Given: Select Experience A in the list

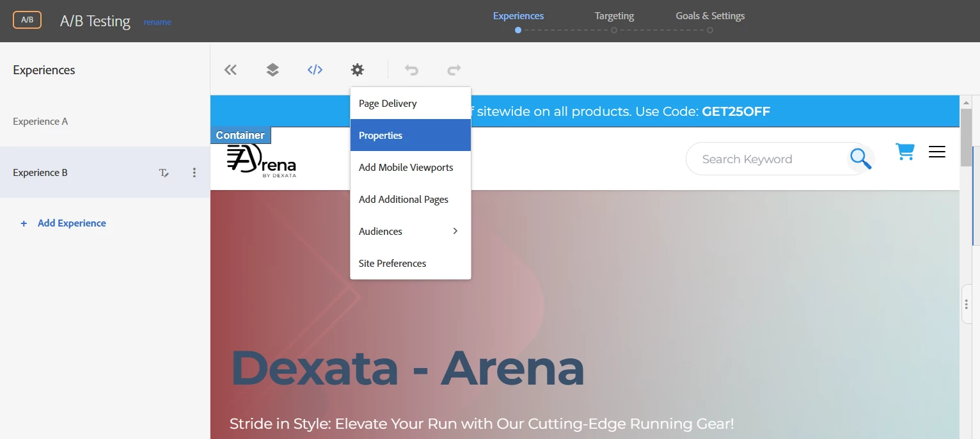Looking at the screenshot, I should 105,121.
